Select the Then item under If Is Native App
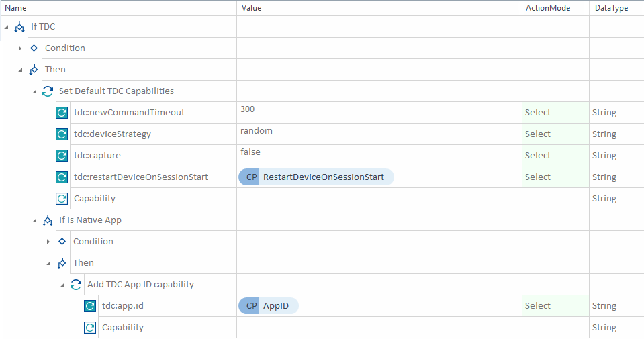The image size is (644, 339). point(83,263)
